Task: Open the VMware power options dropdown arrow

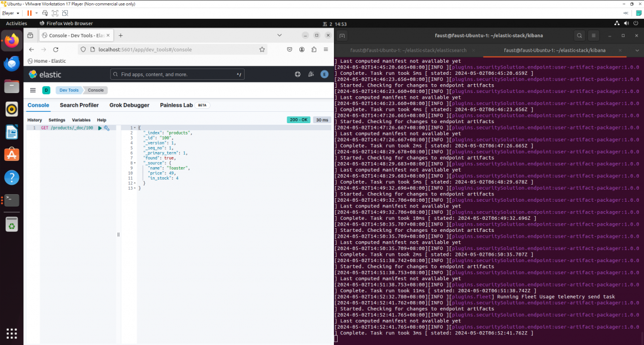Action: (x=36, y=13)
